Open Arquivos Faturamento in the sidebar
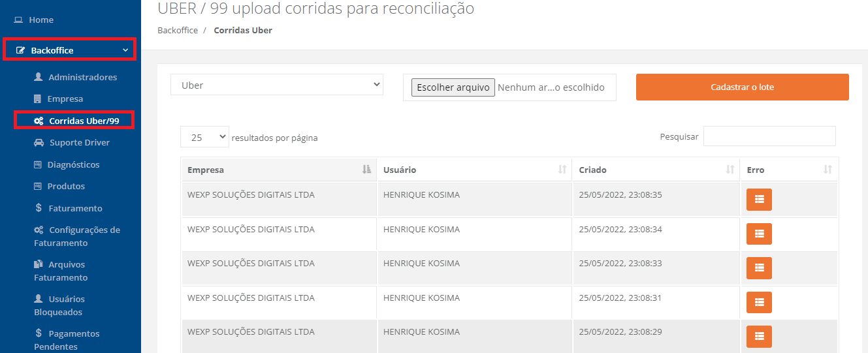The width and height of the screenshot is (868, 353). point(61,271)
